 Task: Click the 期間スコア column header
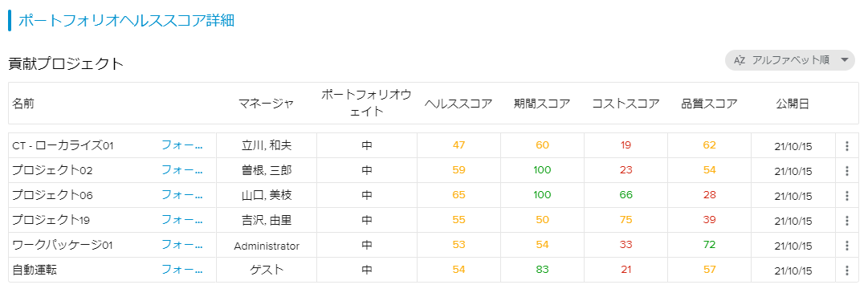[542, 104]
